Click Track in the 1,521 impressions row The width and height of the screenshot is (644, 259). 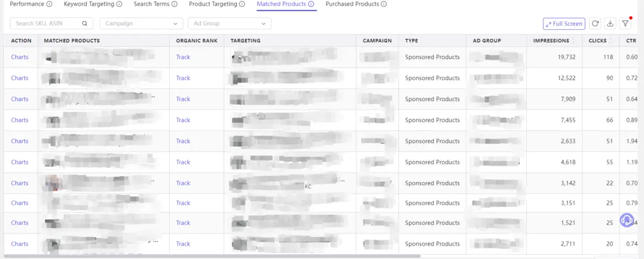(x=183, y=223)
